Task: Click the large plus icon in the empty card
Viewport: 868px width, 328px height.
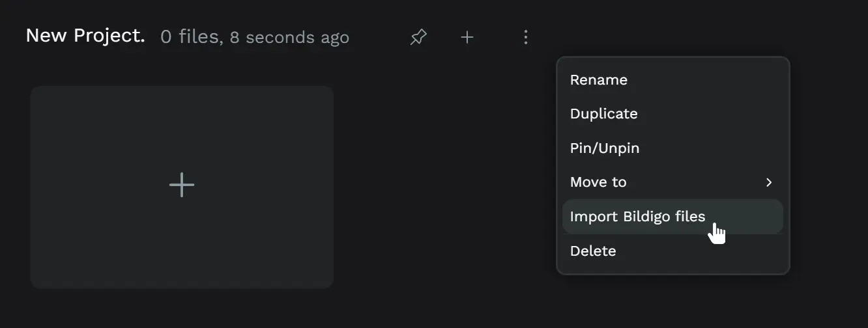Action: pos(182,185)
